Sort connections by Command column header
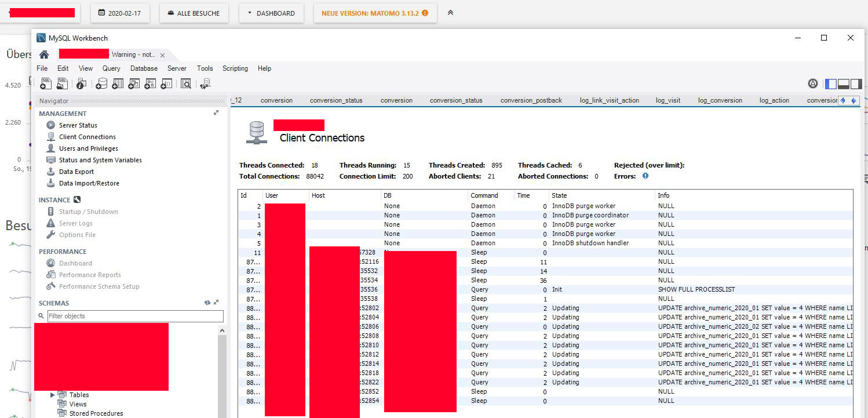The image size is (868, 418). [x=491, y=195]
